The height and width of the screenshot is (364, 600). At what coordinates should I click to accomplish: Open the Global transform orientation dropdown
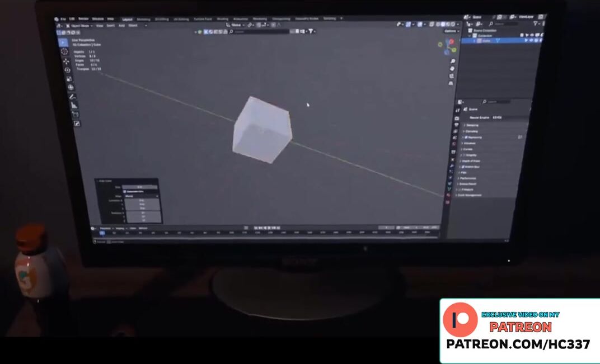point(234,25)
